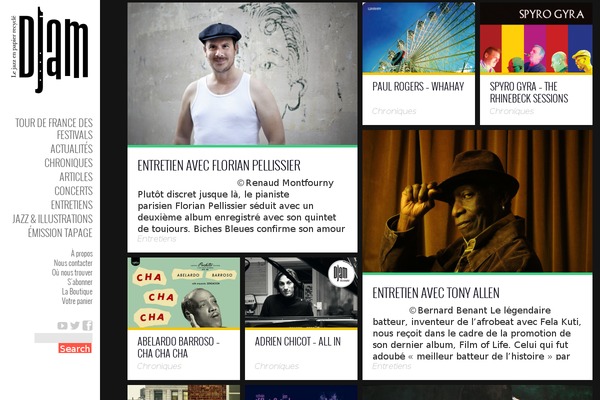Open Entretien avec Florian Pellissier headline

point(219,165)
